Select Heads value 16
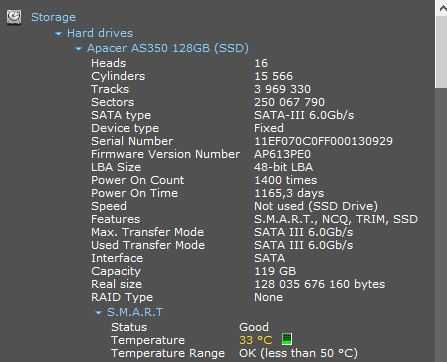This screenshot has height=362, width=447. click(x=261, y=63)
